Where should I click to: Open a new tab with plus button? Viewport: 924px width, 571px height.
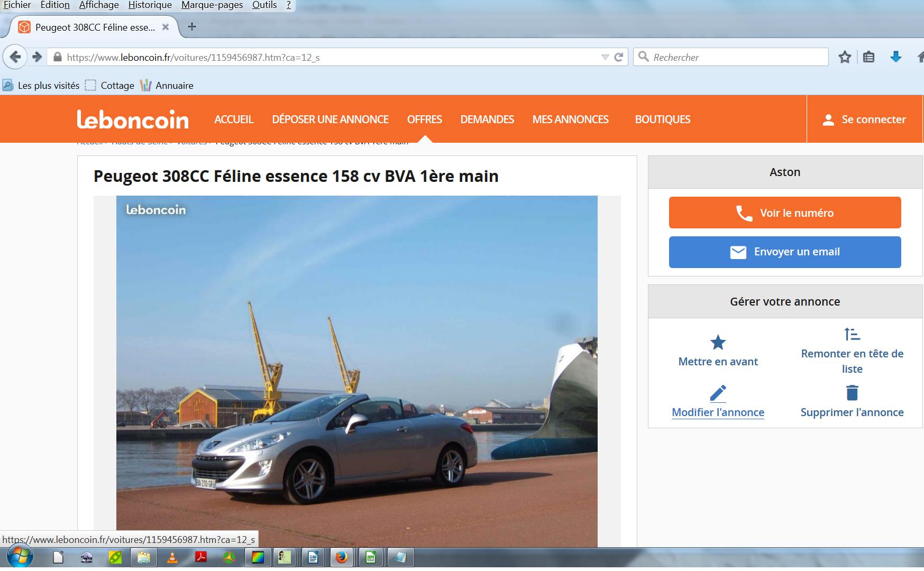click(192, 27)
